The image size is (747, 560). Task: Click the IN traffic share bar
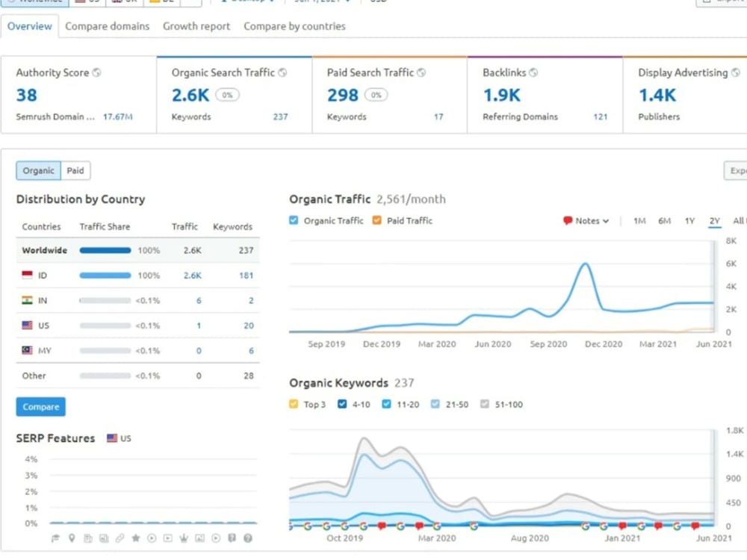tap(105, 300)
